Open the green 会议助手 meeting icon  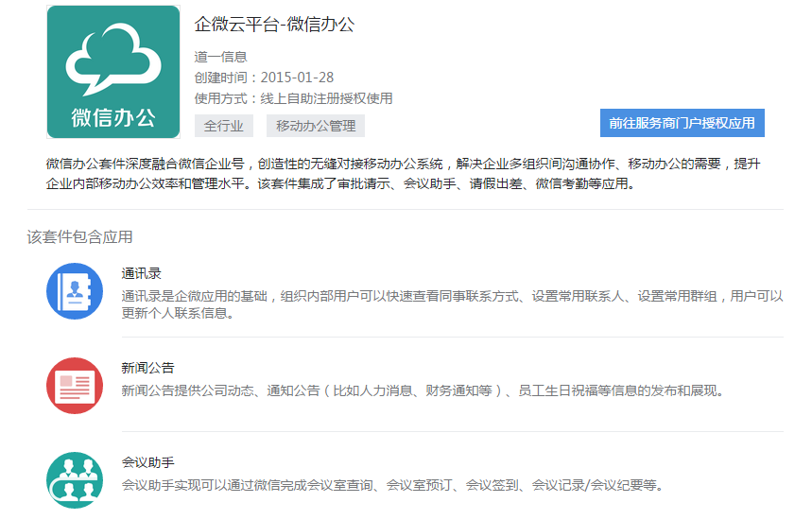pos(75,480)
